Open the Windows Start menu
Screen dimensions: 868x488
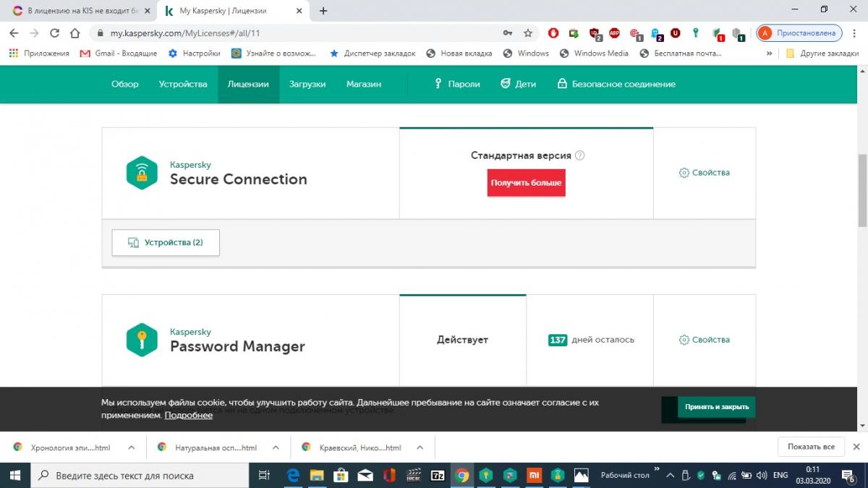point(14,475)
